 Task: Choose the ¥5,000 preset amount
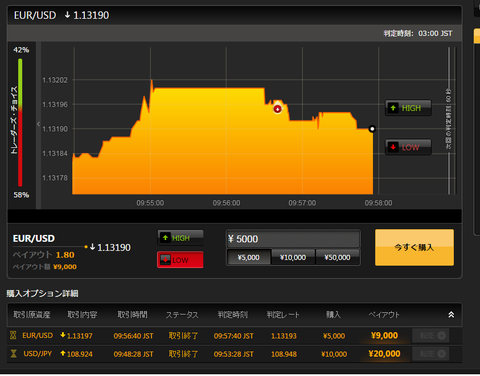tap(249, 257)
